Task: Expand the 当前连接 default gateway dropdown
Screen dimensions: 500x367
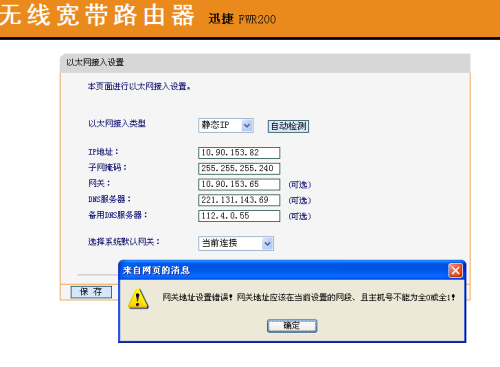Action: click(236, 243)
